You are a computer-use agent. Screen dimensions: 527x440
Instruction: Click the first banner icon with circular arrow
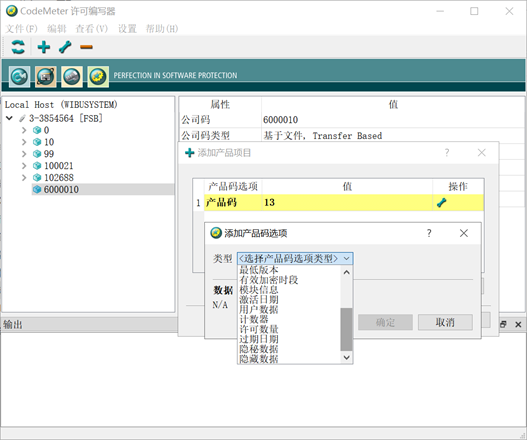(x=19, y=77)
